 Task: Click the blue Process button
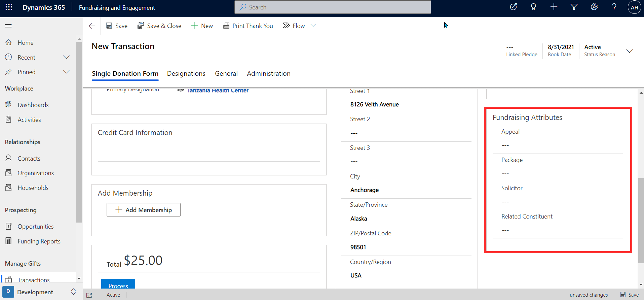118,284
